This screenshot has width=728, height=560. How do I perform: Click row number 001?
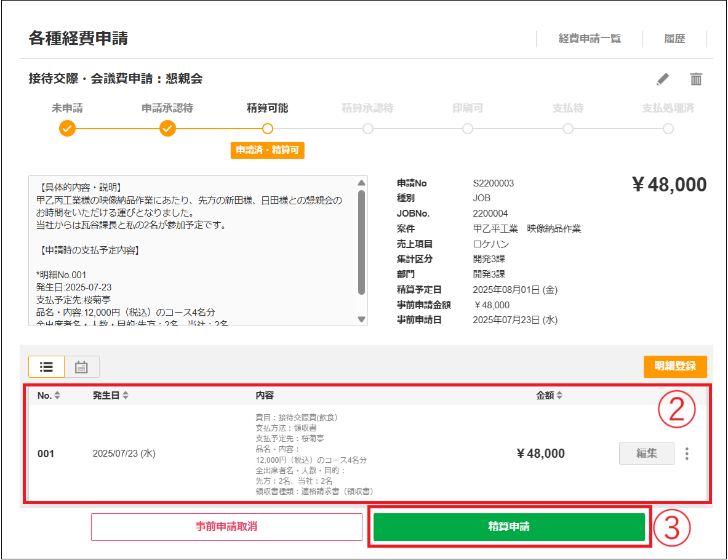click(x=46, y=454)
